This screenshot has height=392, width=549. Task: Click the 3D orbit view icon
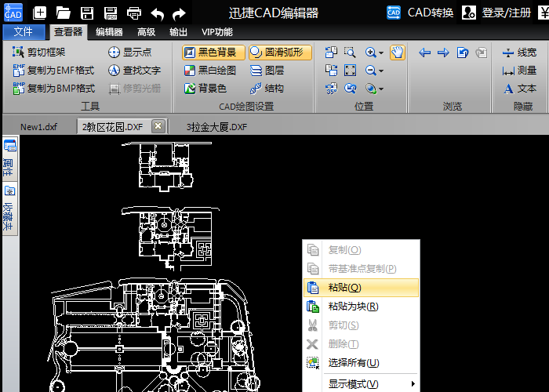pos(370,89)
